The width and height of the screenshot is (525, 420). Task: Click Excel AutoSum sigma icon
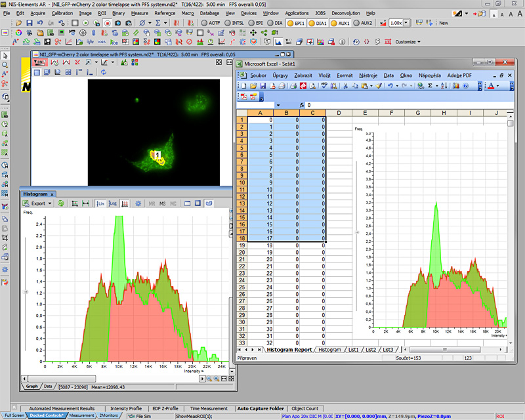(430, 86)
